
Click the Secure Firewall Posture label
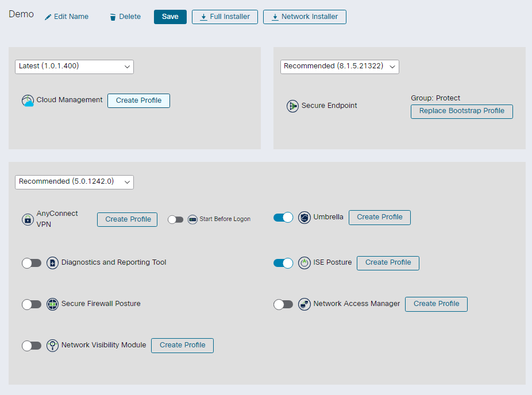pos(101,304)
